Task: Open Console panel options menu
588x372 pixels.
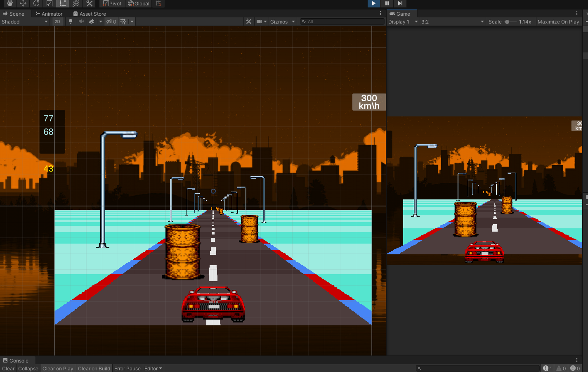Action: [x=577, y=360]
